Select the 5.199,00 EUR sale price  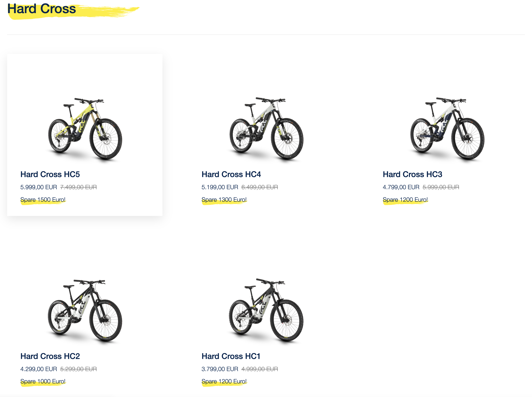(x=220, y=187)
